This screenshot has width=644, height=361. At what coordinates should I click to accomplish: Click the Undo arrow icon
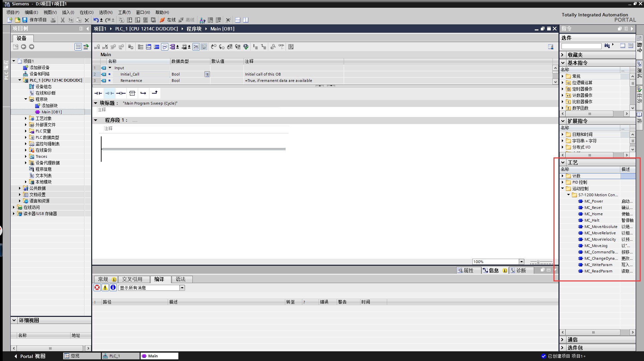tap(96, 20)
